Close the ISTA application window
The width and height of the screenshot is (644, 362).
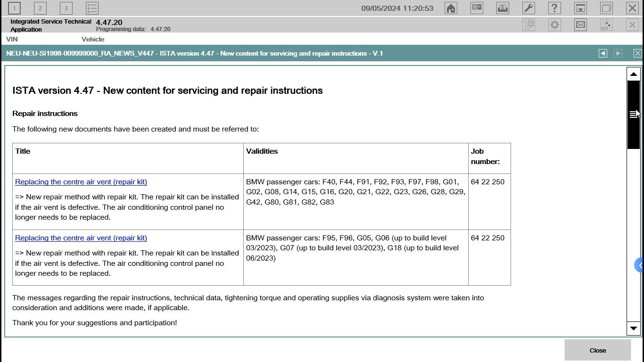(x=632, y=8)
